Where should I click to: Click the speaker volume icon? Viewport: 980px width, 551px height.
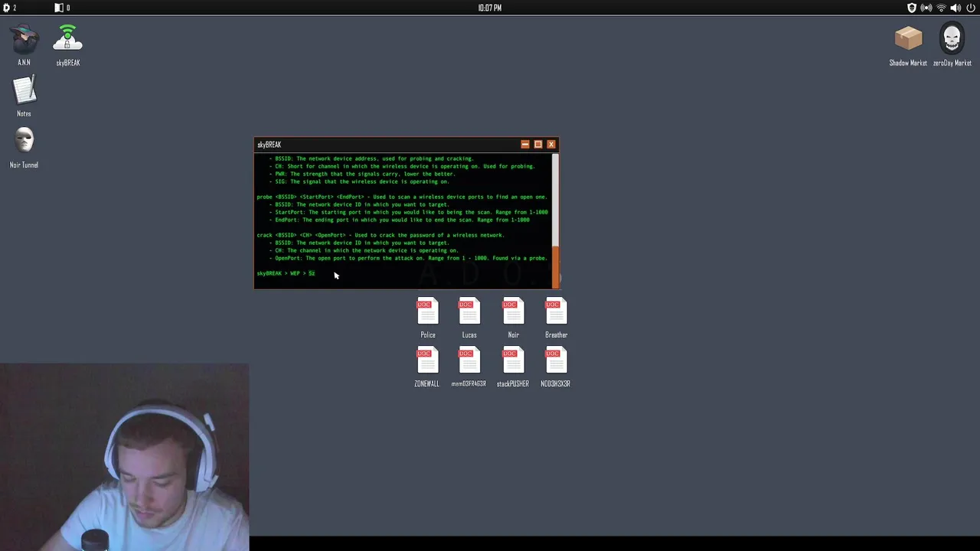click(955, 8)
